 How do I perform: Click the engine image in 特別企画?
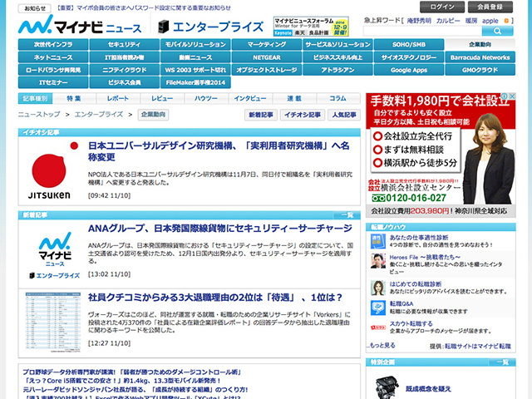387,387
